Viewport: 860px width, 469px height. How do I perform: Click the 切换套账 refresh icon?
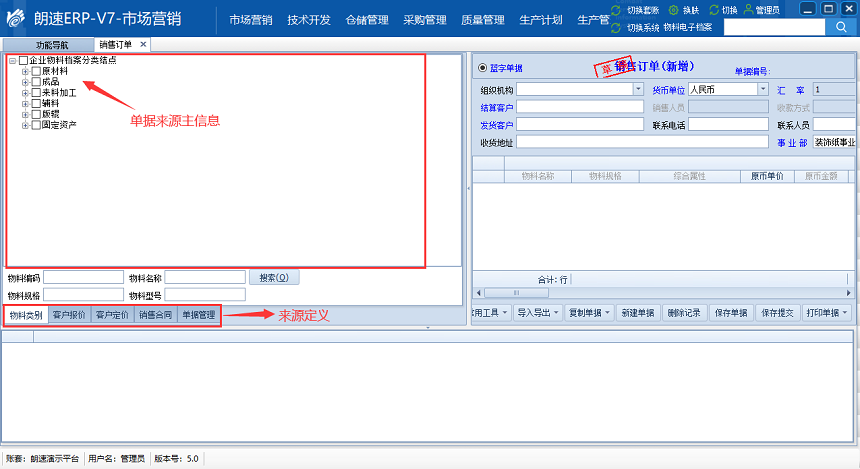tap(616, 9)
